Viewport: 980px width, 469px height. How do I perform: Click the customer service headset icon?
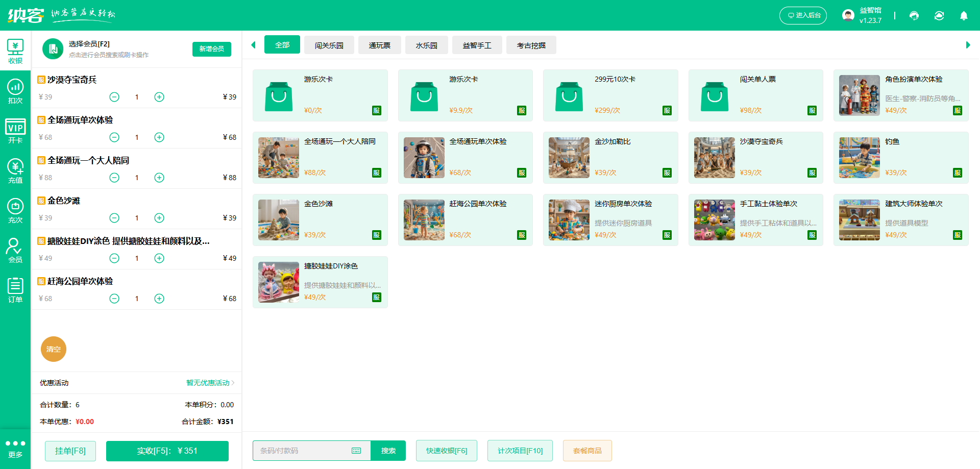click(914, 16)
